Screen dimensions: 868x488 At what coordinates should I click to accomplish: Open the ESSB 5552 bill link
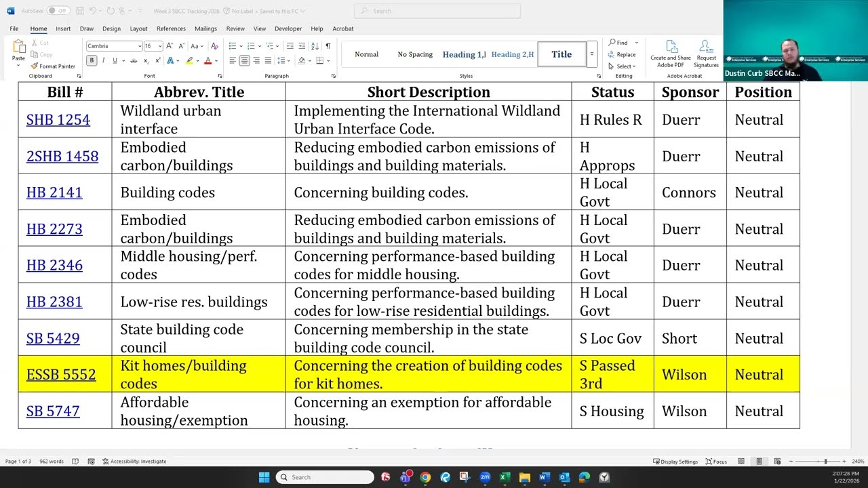point(61,375)
